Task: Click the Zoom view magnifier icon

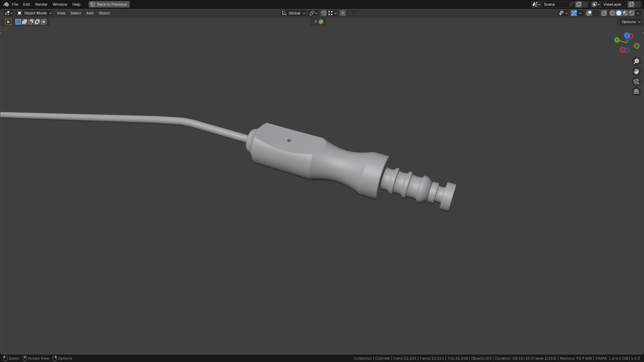Action: tap(636, 61)
